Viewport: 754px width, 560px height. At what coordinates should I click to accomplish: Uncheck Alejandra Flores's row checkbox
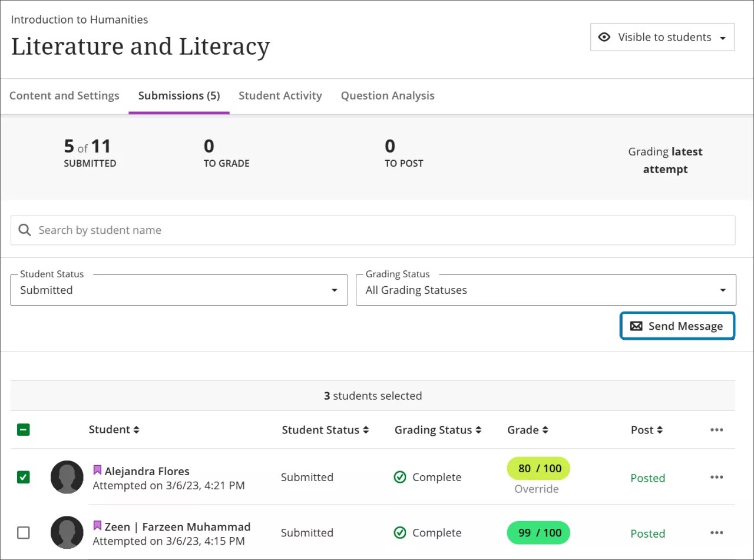[x=23, y=477]
